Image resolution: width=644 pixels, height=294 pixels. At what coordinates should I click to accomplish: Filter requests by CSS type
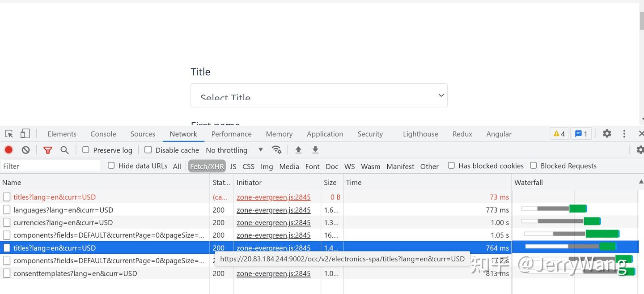(x=248, y=166)
